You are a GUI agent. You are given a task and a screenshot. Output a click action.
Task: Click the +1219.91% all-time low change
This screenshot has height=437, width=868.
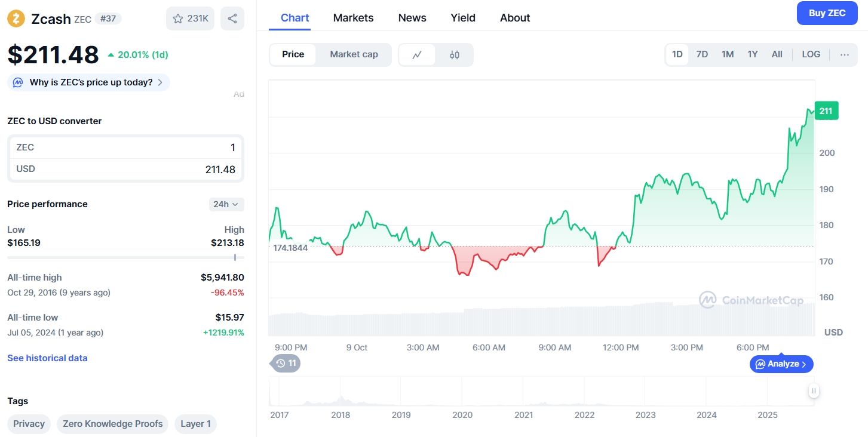pos(223,333)
